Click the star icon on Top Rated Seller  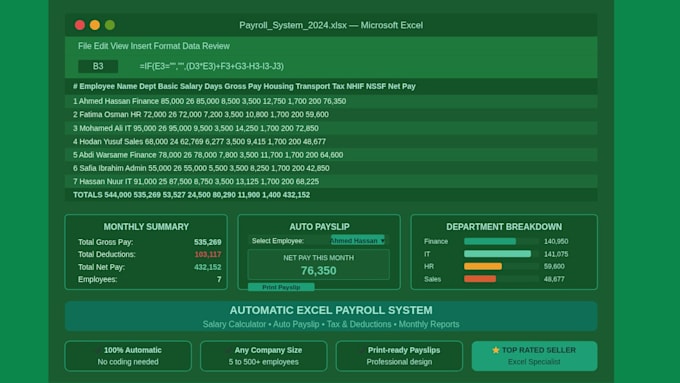click(x=496, y=350)
